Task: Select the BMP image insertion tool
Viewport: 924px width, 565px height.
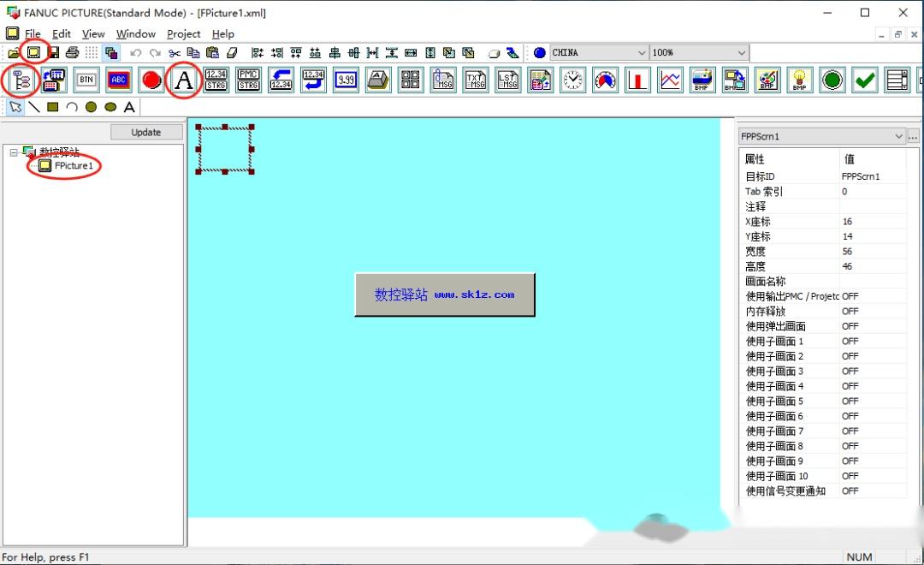Action: (703, 80)
